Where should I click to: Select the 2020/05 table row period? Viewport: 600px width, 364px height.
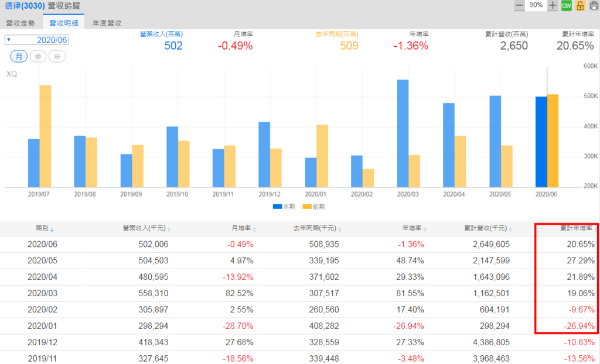(x=42, y=261)
